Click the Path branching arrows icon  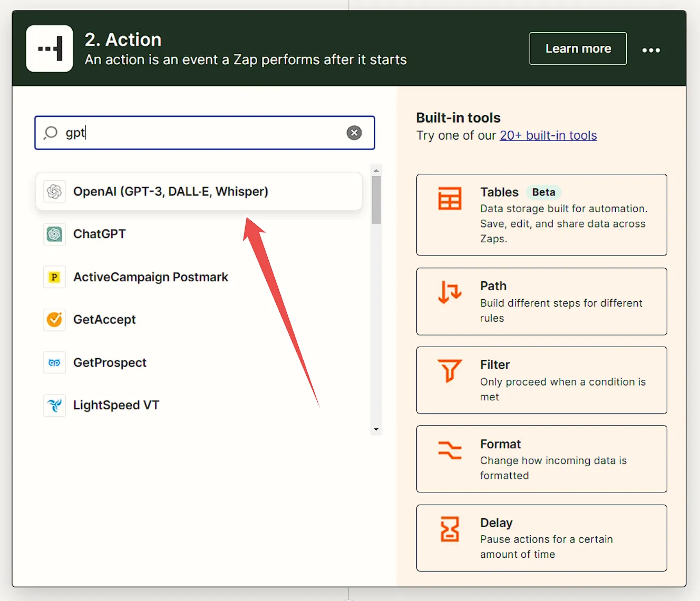point(450,292)
